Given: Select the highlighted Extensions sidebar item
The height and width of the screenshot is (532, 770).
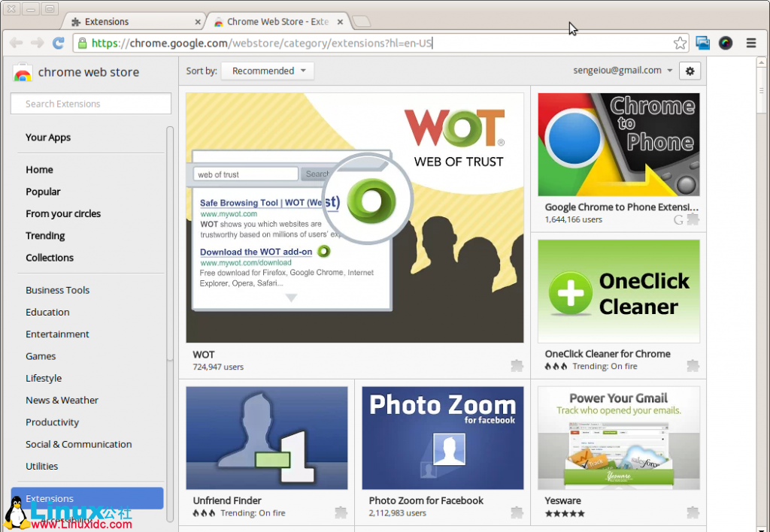Looking at the screenshot, I should click(x=87, y=498).
